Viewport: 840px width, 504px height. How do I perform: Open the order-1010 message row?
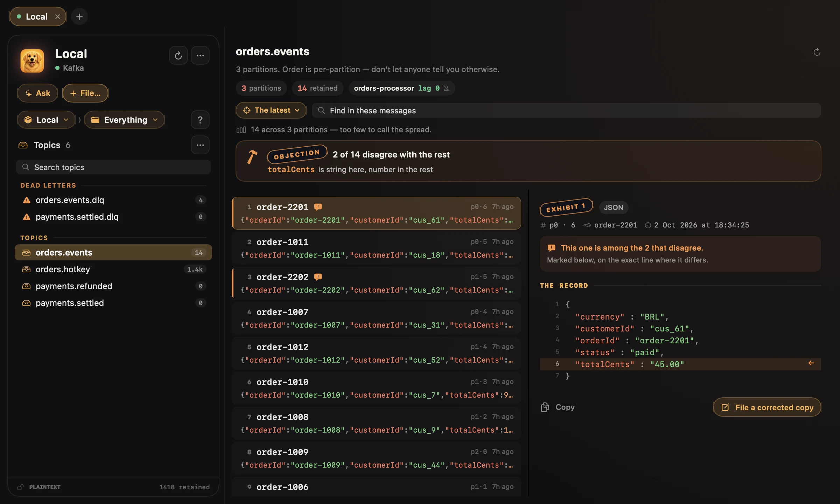(376, 388)
